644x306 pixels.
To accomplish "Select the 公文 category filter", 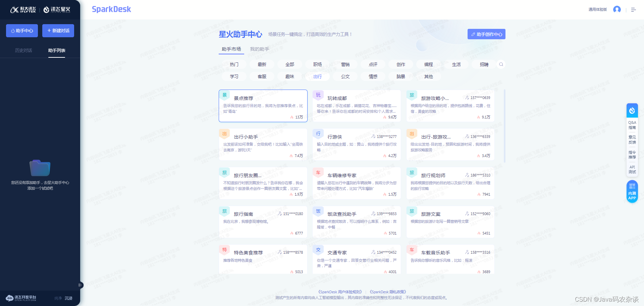I will click(x=345, y=76).
